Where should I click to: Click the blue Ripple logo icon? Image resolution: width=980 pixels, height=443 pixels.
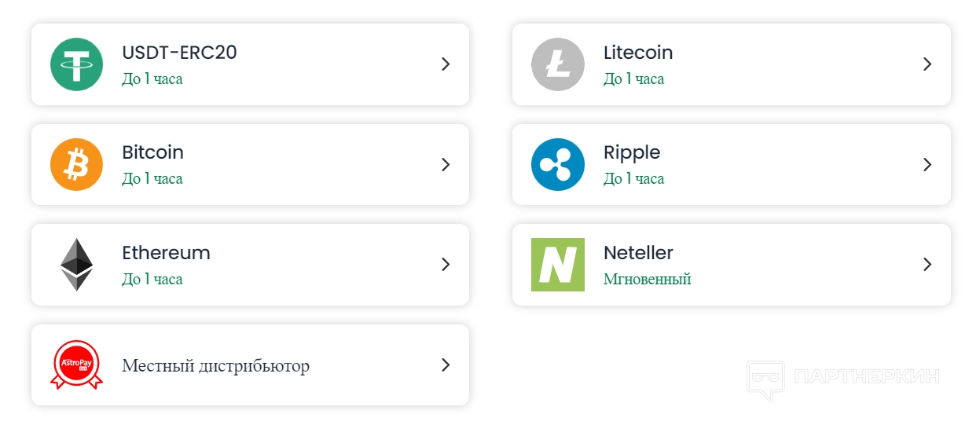[x=558, y=164]
